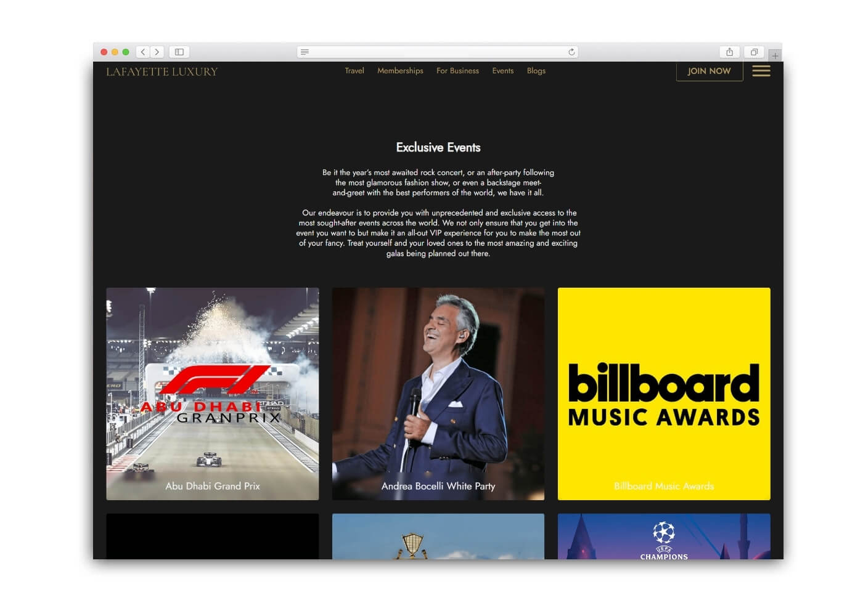Show all tabs with the tab overview icon

pyautogui.click(x=754, y=52)
